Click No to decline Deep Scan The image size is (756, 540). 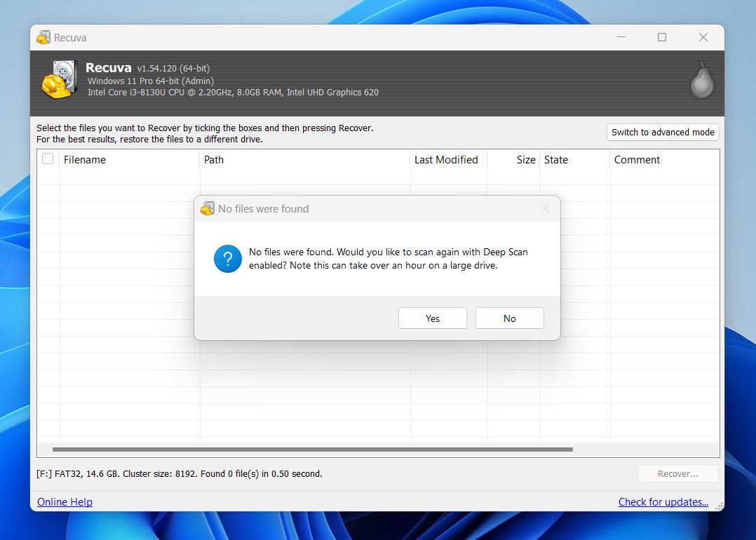point(509,318)
